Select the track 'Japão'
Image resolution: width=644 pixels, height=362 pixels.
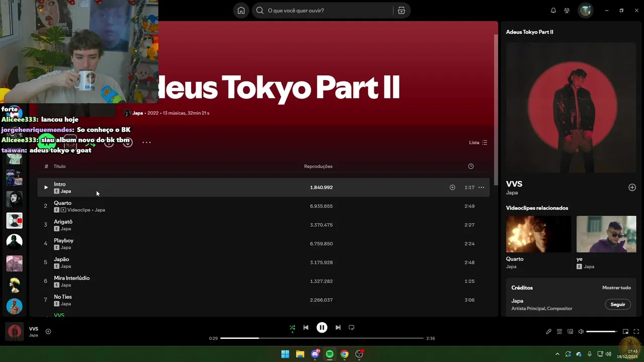263,262
